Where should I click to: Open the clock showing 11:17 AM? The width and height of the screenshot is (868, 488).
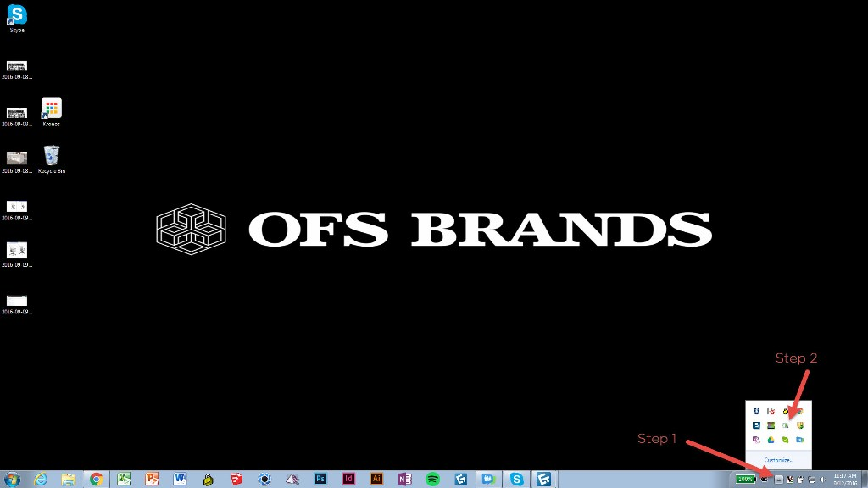(845, 480)
